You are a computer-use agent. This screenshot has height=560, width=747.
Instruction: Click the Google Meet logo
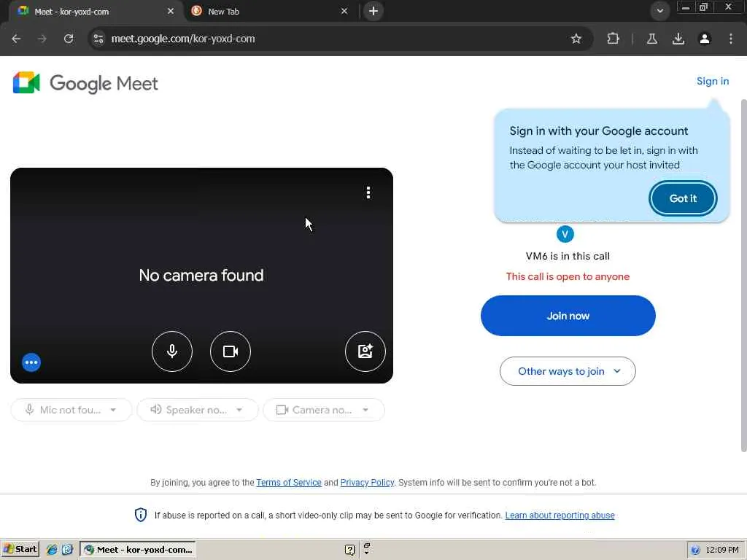click(85, 83)
